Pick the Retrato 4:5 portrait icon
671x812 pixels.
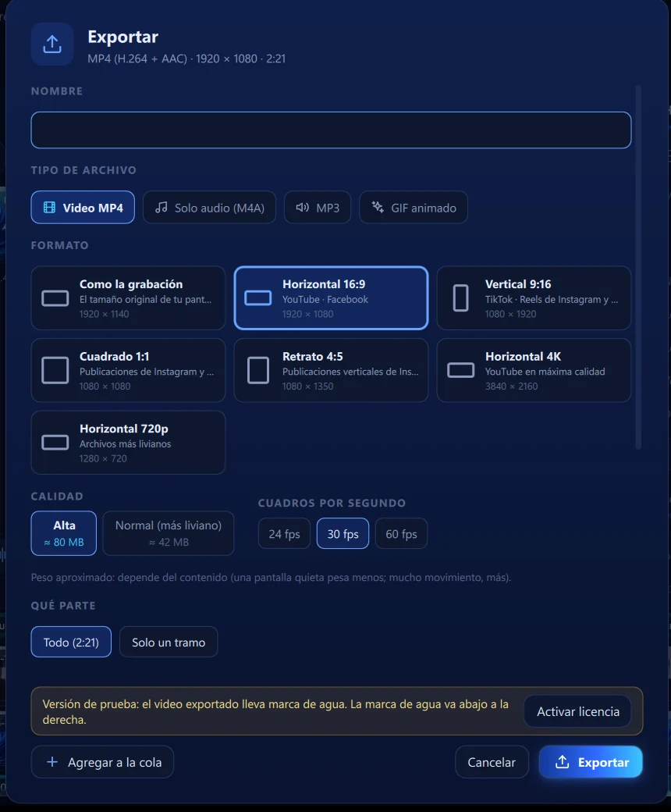click(x=258, y=370)
